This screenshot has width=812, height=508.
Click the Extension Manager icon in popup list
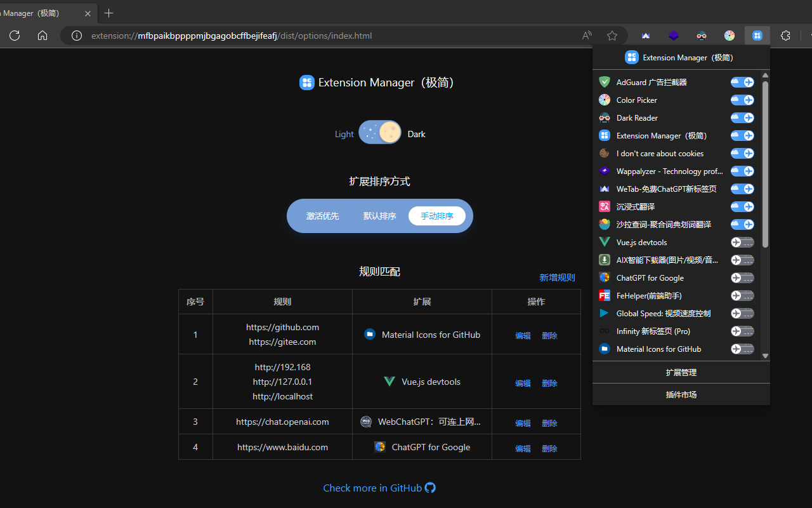[x=605, y=135]
